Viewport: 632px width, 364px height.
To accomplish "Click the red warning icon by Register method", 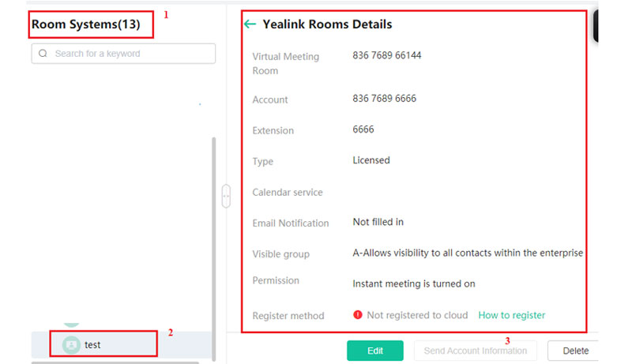I will pos(358,315).
